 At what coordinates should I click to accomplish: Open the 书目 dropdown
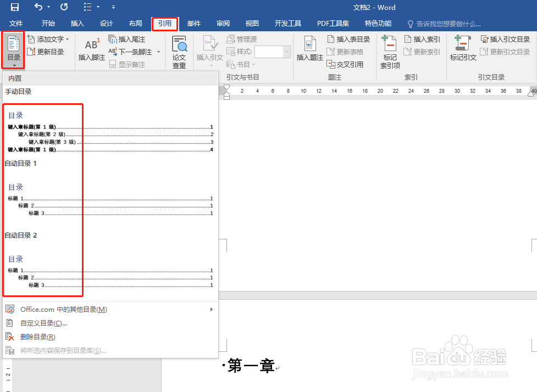241,64
